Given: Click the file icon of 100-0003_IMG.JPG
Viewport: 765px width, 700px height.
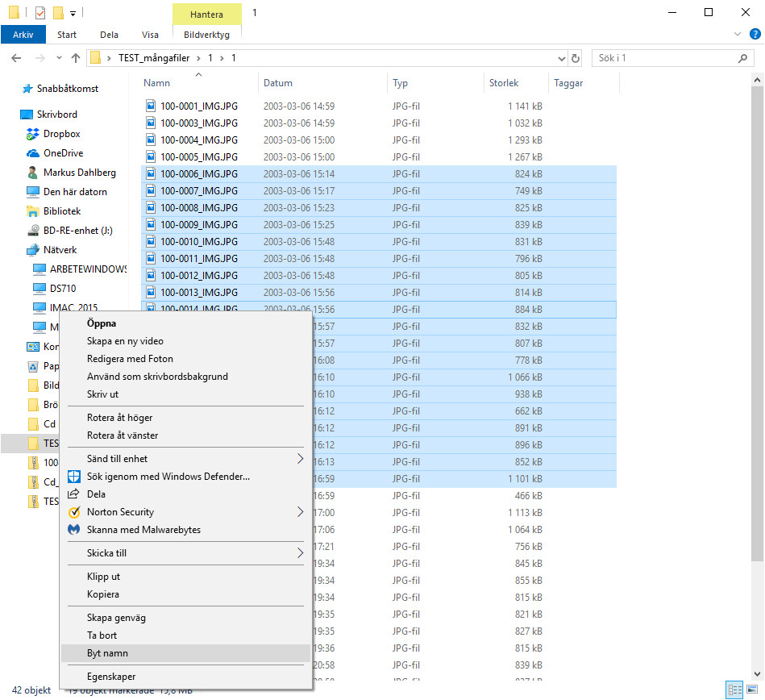Looking at the screenshot, I should point(150,123).
